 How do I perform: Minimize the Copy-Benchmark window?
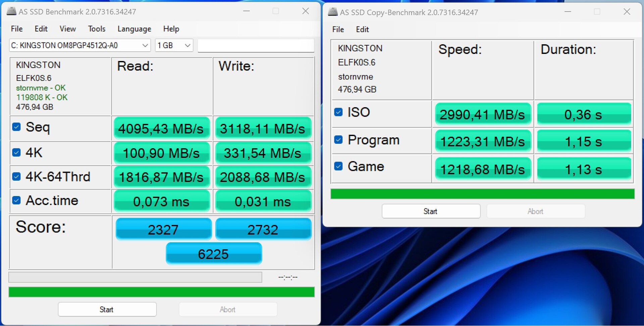pos(568,12)
